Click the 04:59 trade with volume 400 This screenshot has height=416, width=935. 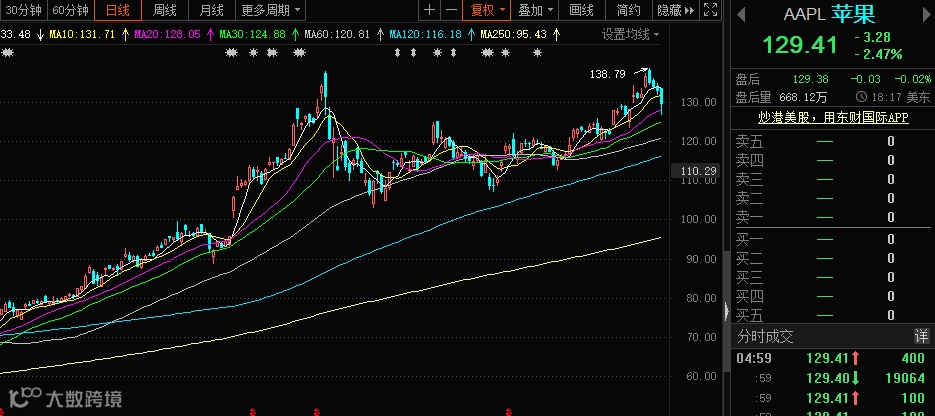coord(832,358)
